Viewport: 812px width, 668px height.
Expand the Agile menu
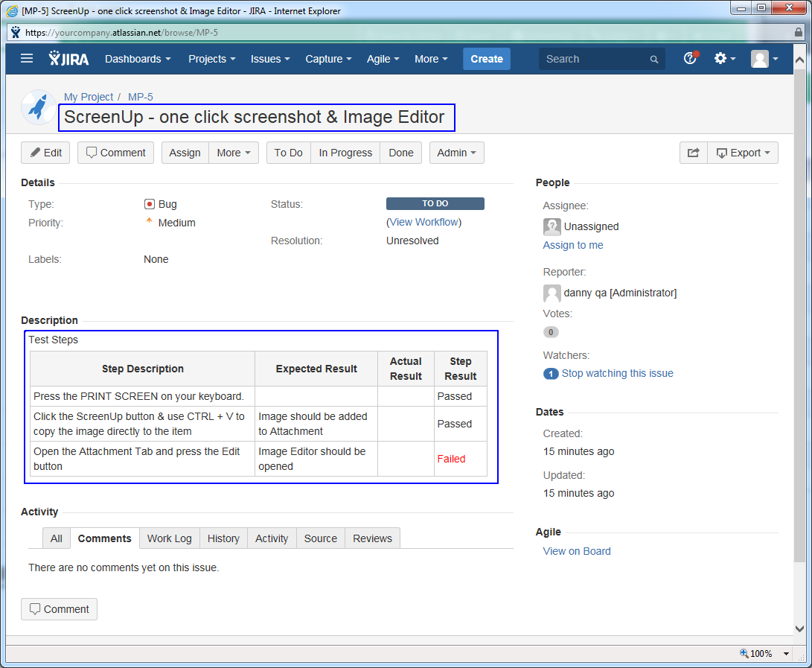point(383,59)
